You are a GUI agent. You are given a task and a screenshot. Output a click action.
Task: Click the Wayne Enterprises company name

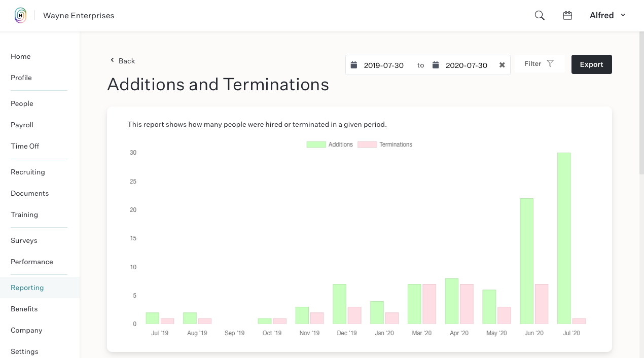[x=79, y=16]
